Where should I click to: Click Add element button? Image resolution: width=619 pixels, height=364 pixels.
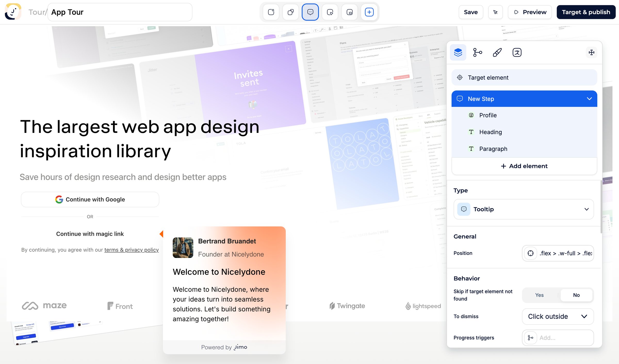[x=524, y=166]
